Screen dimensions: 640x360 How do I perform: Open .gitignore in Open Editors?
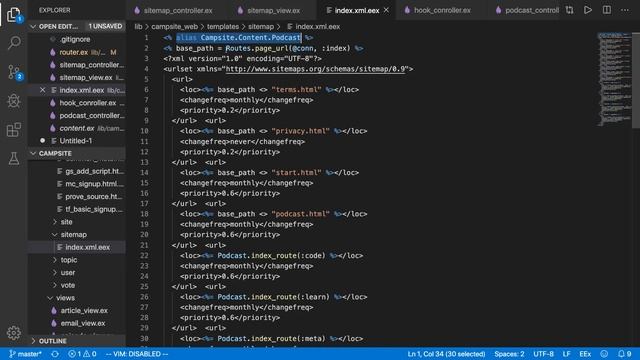pos(75,39)
